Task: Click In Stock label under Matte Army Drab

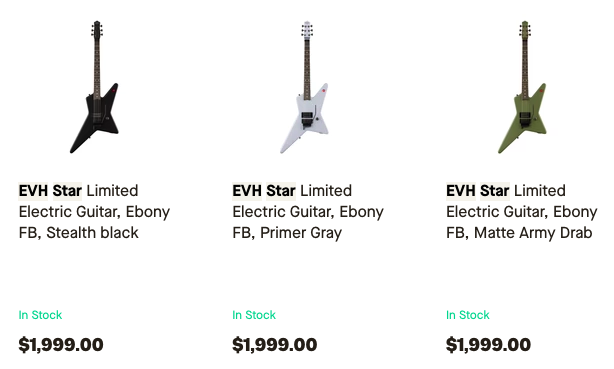Action: pyautogui.click(x=468, y=315)
